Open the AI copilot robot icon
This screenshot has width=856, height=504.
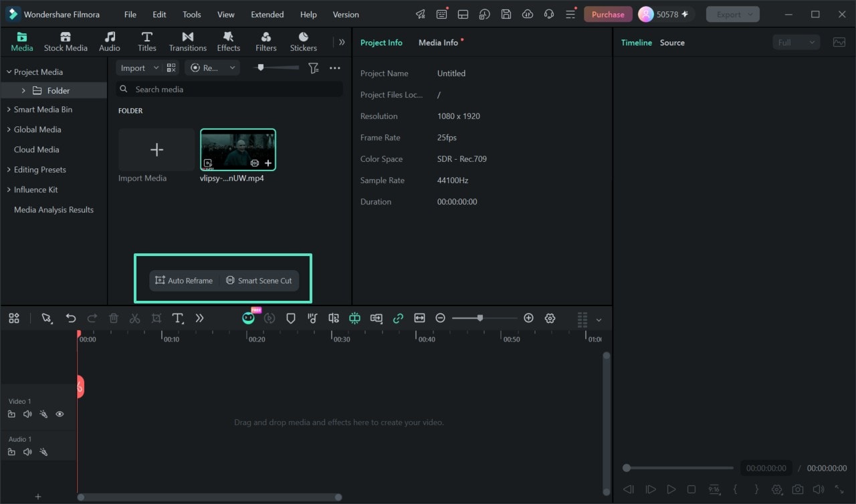click(249, 318)
